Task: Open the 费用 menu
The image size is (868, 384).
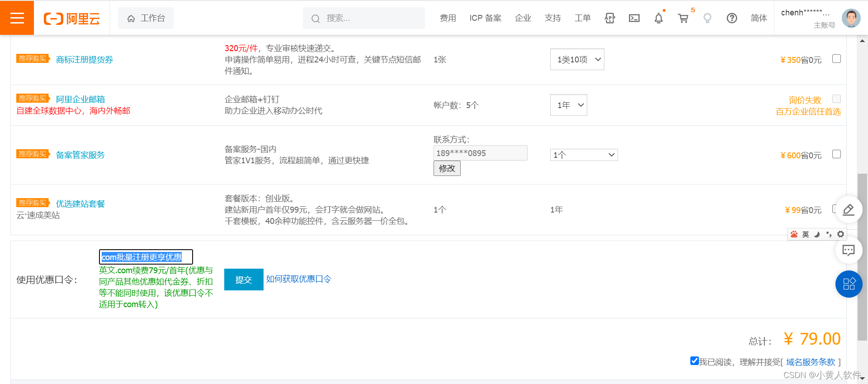Action: [448, 18]
